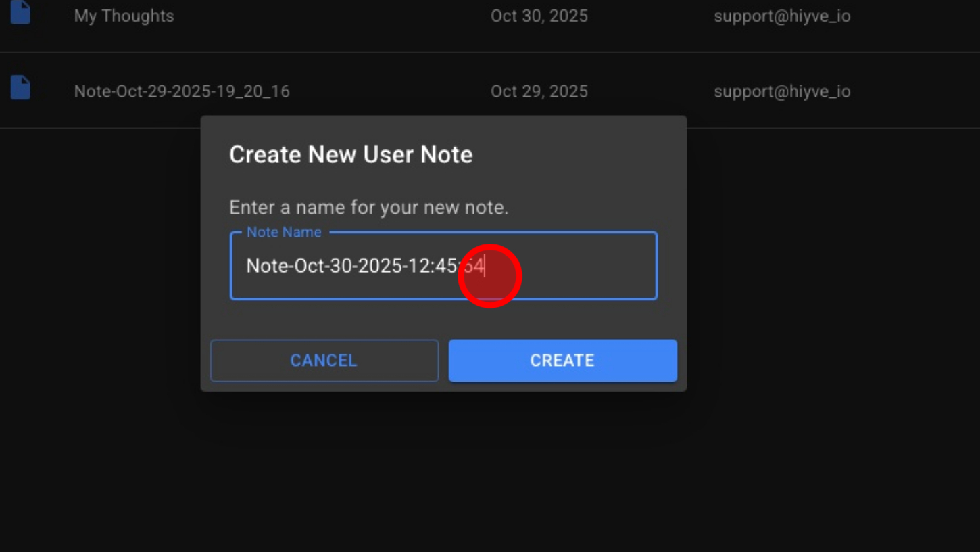Click the Note-Oct-29-2025-19_20_16 file icon
This screenshot has width=980, height=552.
point(20,89)
